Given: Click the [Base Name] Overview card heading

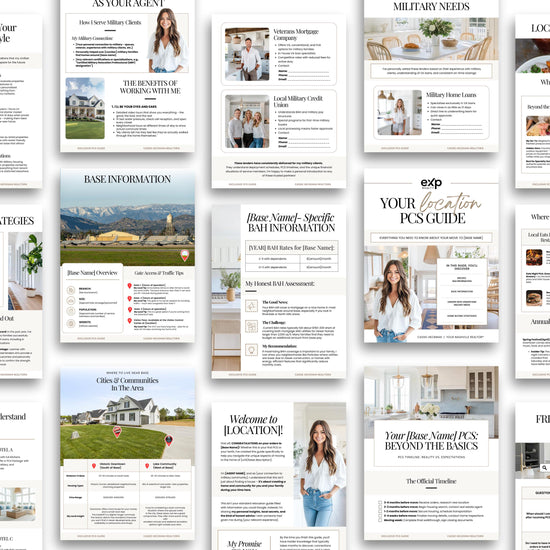Looking at the screenshot, I should (93, 273).
